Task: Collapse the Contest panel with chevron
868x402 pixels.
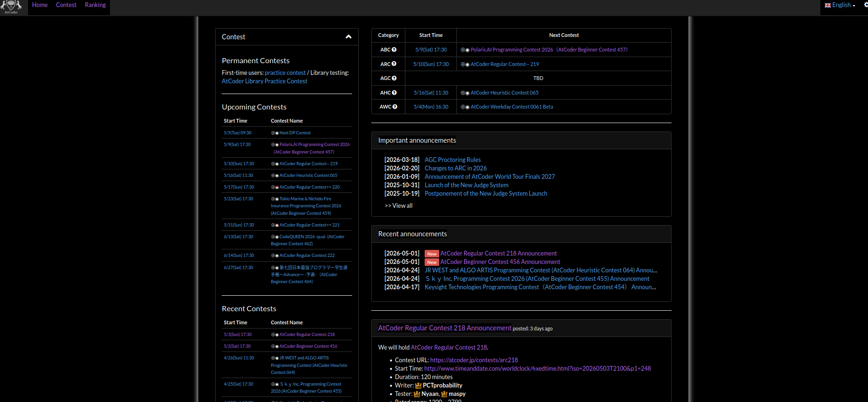Action: 348,37
